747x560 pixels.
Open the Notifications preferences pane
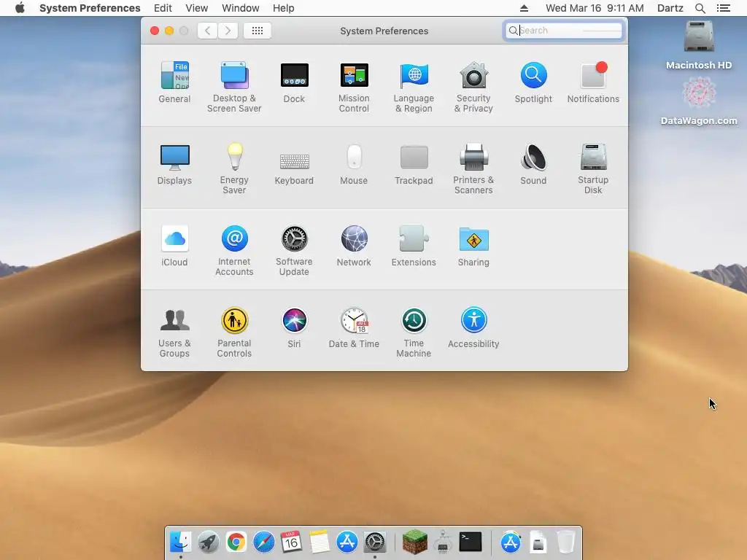tap(593, 82)
